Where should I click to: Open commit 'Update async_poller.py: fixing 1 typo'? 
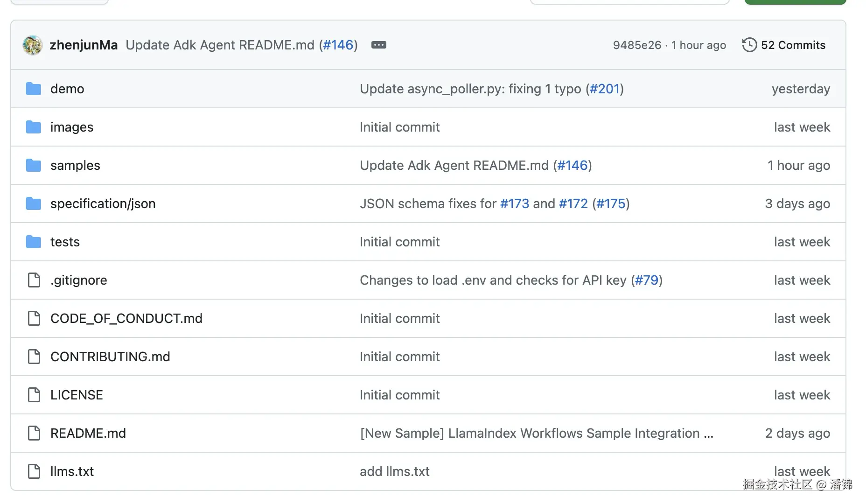point(470,89)
